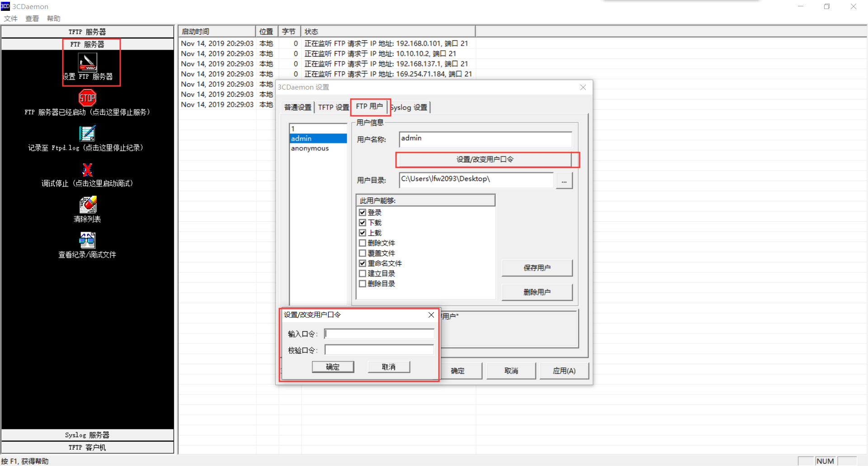Toggle the 登录 (login) checkbox
The image size is (868, 466).
(x=362, y=212)
